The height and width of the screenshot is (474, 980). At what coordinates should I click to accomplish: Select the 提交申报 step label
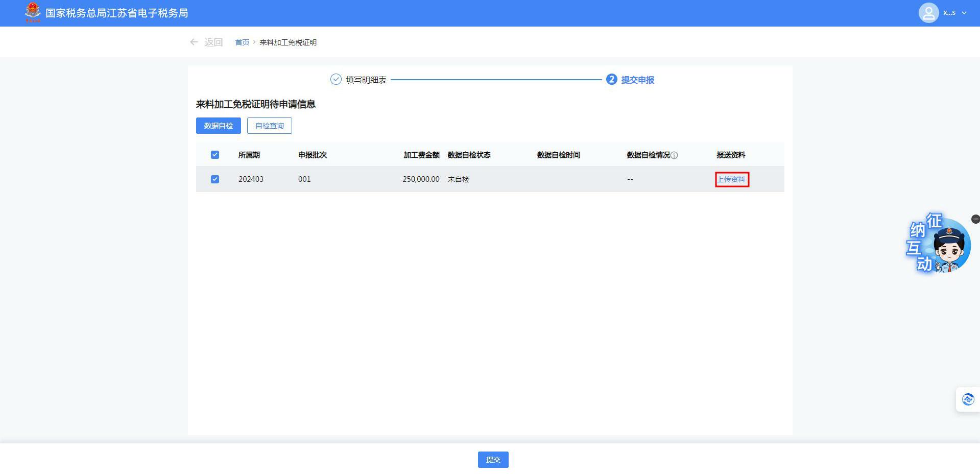tap(637, 80)
